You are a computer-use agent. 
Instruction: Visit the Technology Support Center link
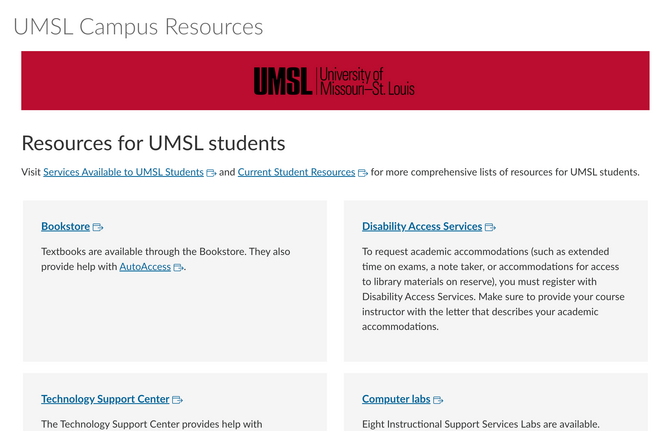coord(105,399)
